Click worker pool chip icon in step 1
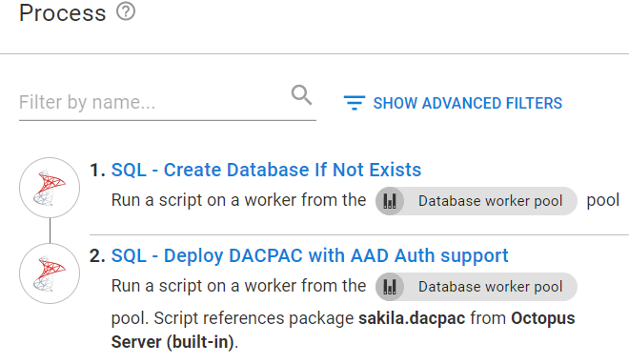The image size is (629, 364). [390, 201]
